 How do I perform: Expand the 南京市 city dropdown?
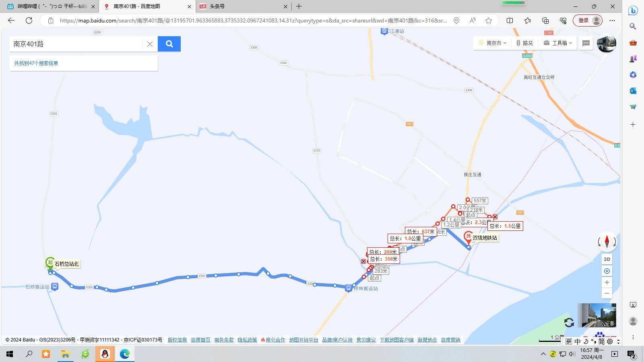tap(493, 43)
